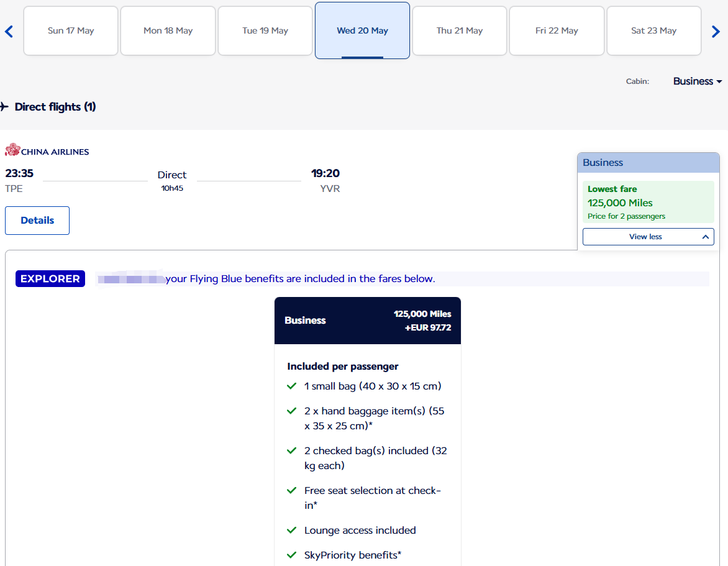Click the airplane icon beside Direct flights

[4, 107]
